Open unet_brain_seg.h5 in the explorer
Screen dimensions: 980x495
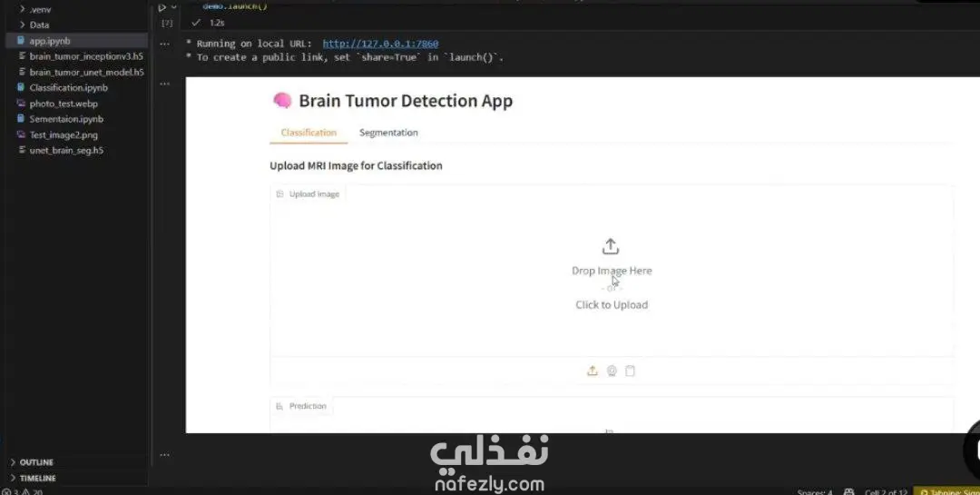point(66,150)
